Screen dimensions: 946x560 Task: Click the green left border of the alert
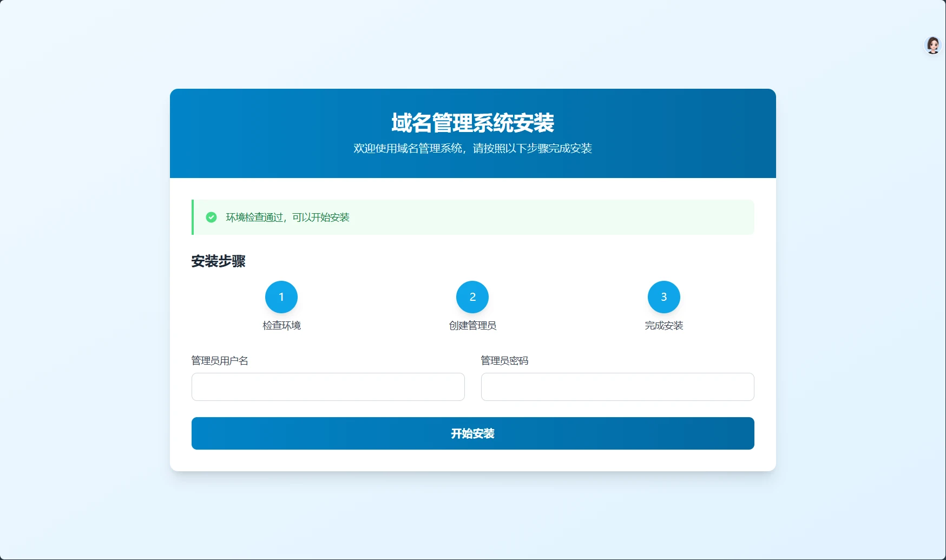point(193,217)
